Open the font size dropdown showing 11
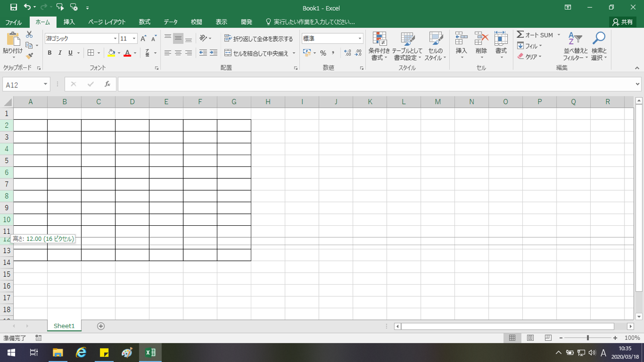Screen dimensions: 644x362 pos(134,39)
